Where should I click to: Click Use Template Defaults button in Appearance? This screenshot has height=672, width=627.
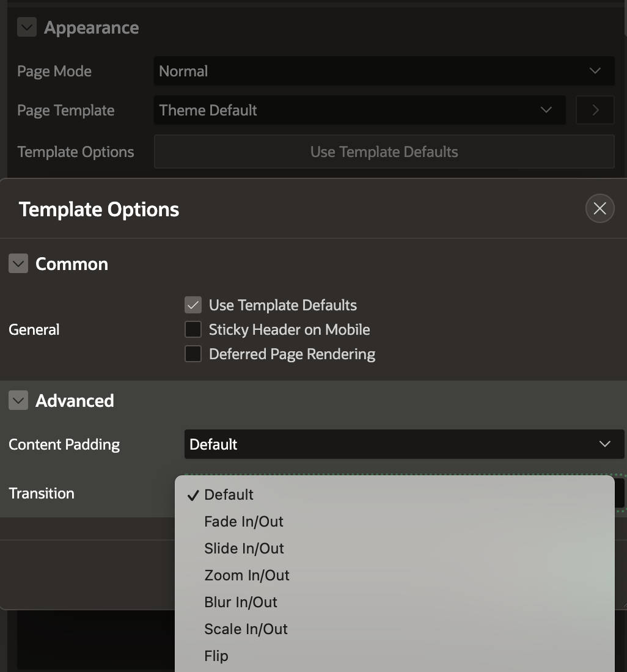point(384,152)
